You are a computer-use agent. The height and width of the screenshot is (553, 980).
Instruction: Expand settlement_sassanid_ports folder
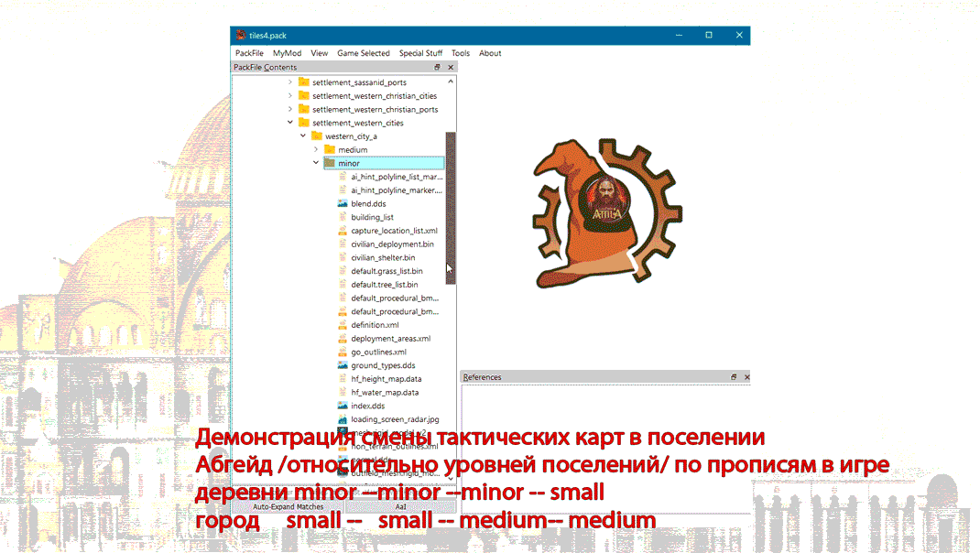(x=290, y=81)
